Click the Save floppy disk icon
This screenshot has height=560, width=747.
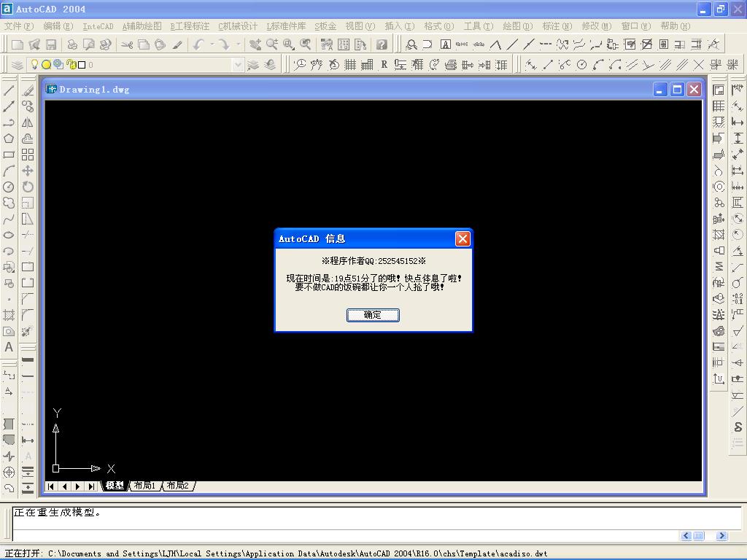point(51,44)
